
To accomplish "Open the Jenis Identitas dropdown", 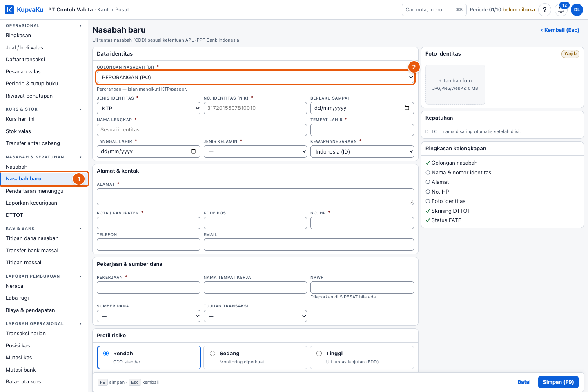I will pyautogui.click(x=149, y=108).
